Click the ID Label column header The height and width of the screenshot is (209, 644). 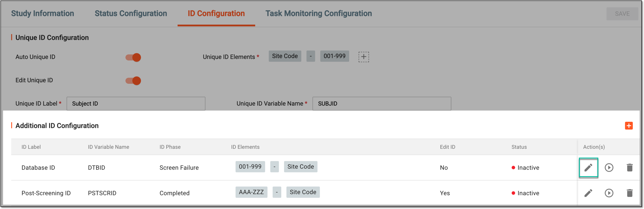(x=31, y=147)
